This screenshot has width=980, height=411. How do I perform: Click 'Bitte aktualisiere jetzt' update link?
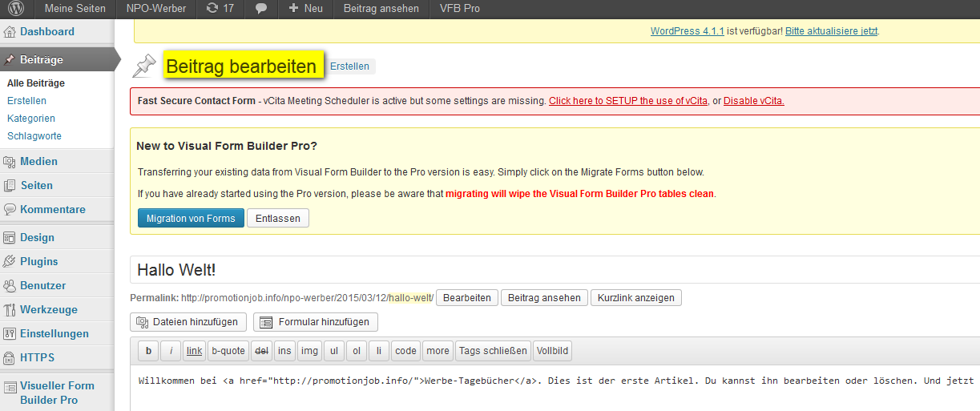click(x=832, y=31)
